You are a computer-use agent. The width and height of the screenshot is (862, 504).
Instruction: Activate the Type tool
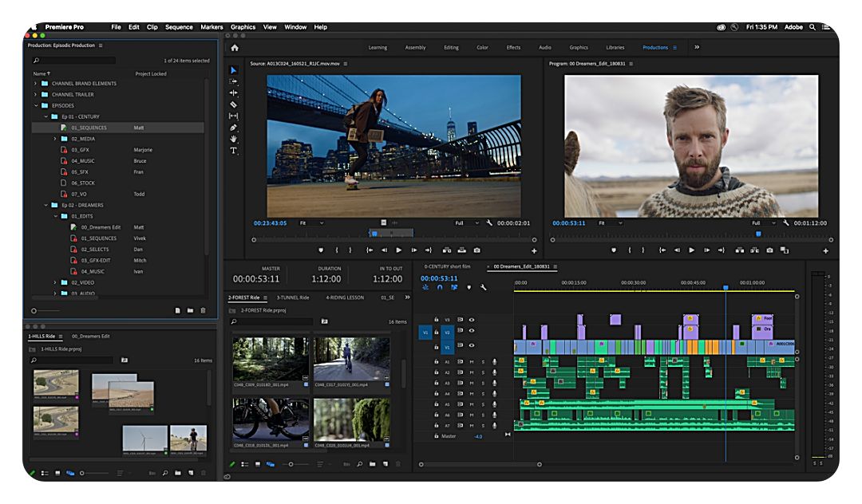click(x=234, y=151)
